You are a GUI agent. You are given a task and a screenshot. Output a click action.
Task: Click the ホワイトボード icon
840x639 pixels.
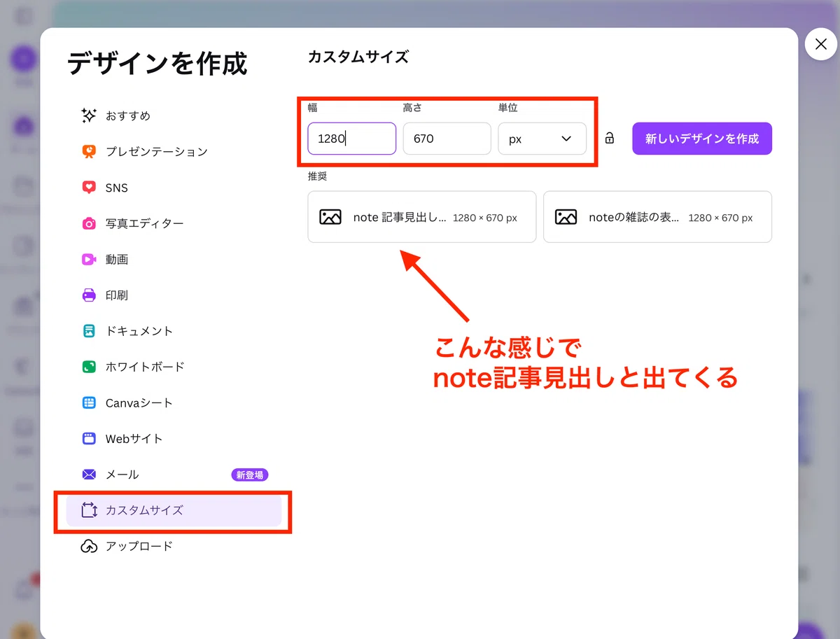tap(89, 367)
